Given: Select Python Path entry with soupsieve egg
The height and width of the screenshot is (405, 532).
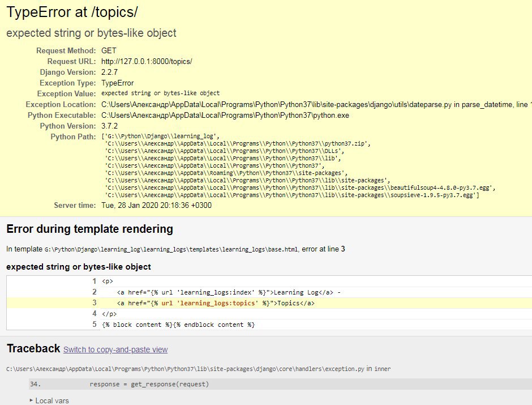Looking at the screenshot, I should tap(292, 195).
